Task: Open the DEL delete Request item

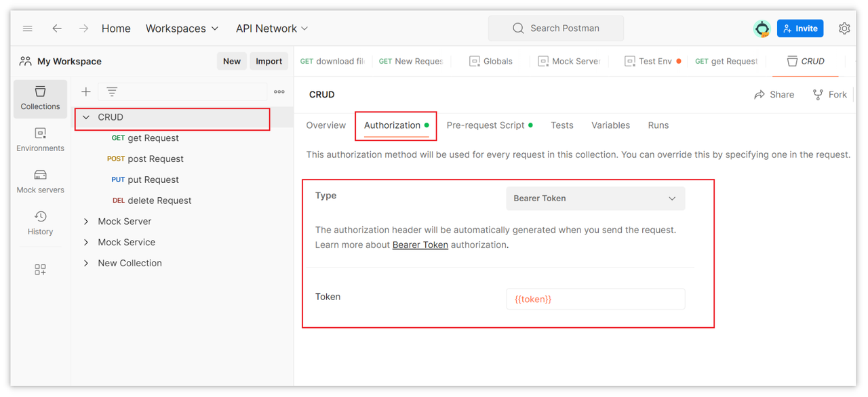Action: pyautogui.click(x=151, y=201)
